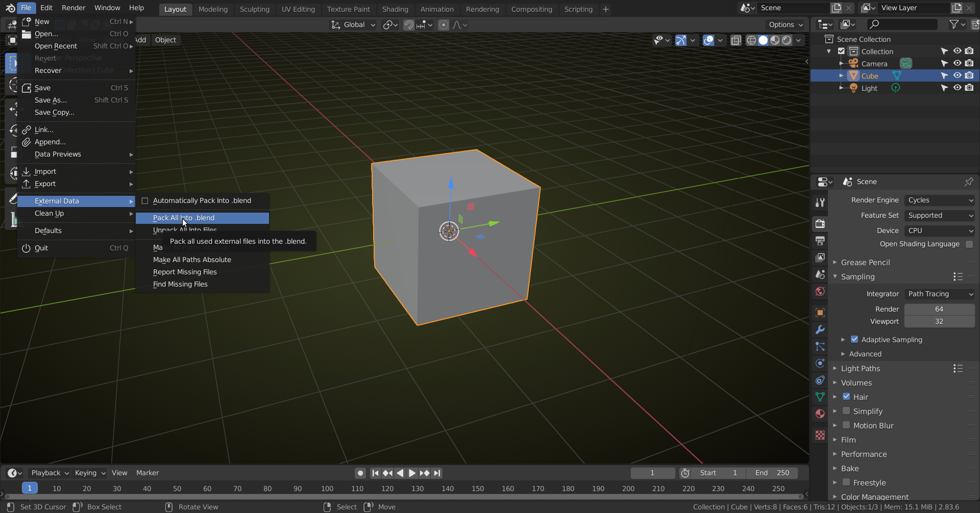Choose Find Missing Files
The height and width of the screenshot is (513, 980).
[202, 285]
